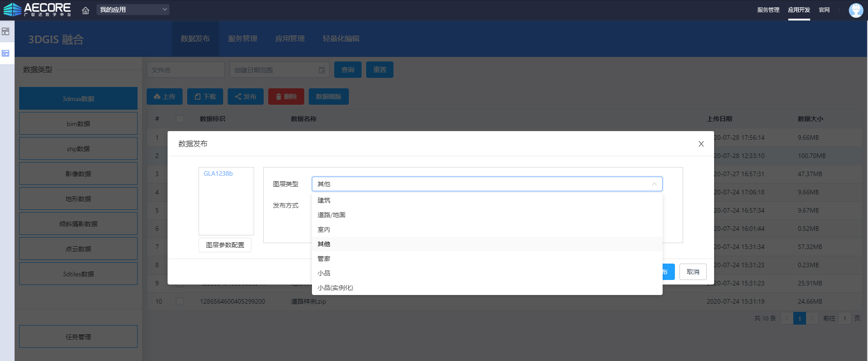Pick 小品(实例化) from the dropdown list
868x361 pixels.
pyautogui.click(x=335, y=288)
